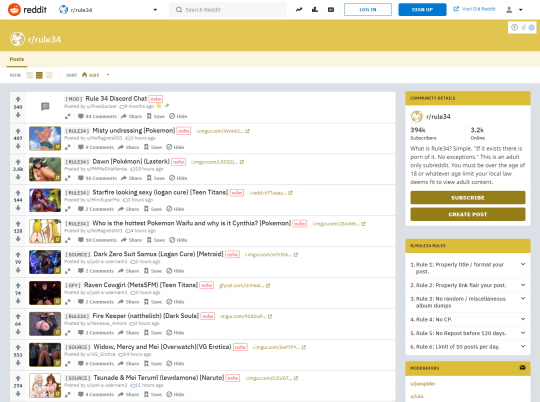Save the Rule 34 Discord Chat post
540x402 pixels.
tap(156, 116)
